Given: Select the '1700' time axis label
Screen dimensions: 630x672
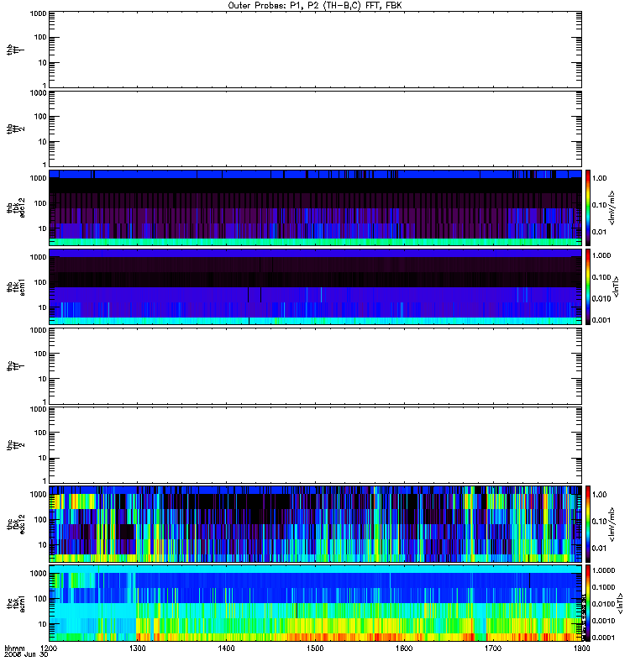Looking at the screenshot, I should tap(493, 648).
